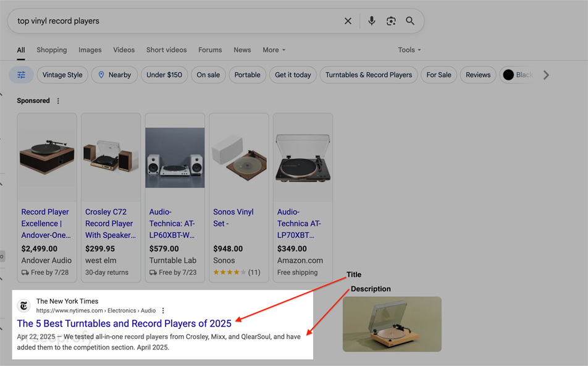
Task: Expand the Tools dropdown
Action: tap(409, 50)
